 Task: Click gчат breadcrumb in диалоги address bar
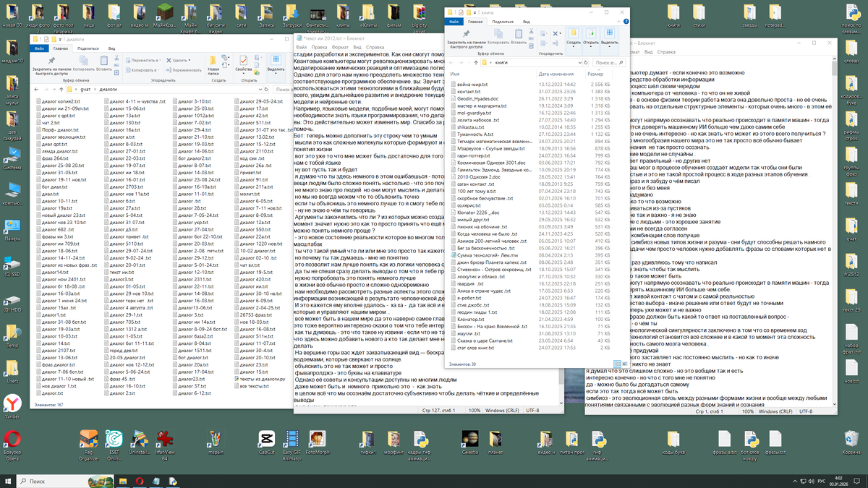coord(86,90)
